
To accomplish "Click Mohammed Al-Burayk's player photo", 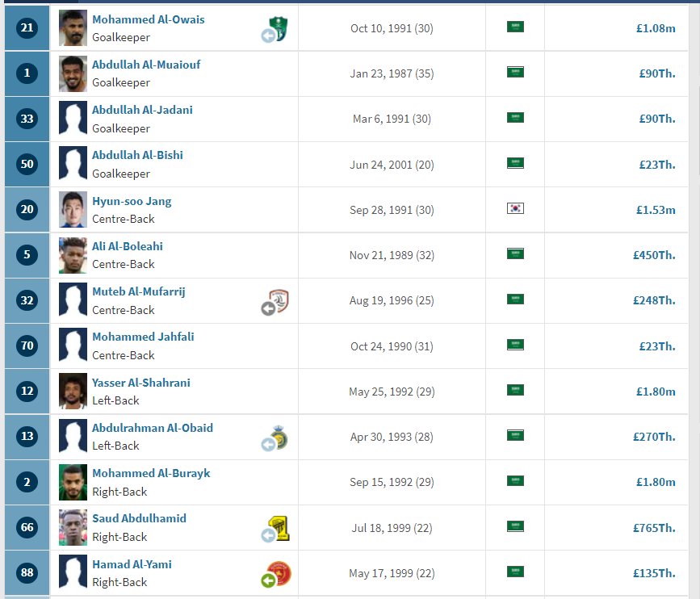I will tap(73, 482).
